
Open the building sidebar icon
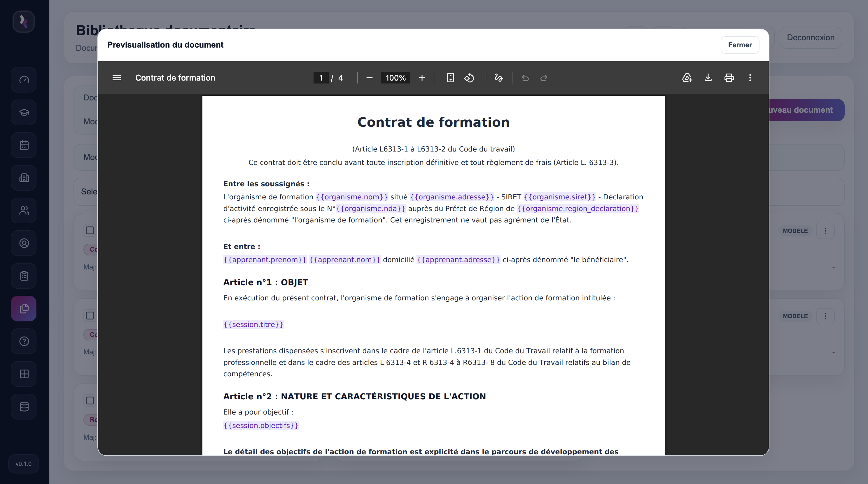[24, 178]
